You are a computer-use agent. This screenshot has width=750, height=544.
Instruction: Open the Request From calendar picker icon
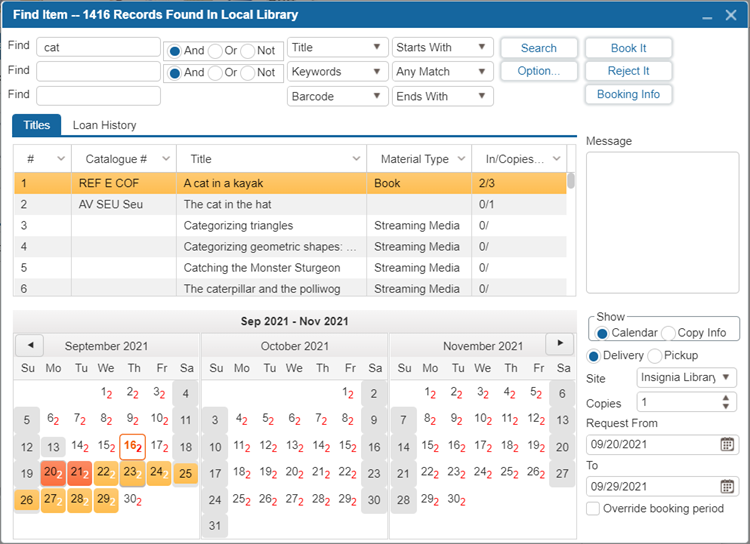(727, 444)
